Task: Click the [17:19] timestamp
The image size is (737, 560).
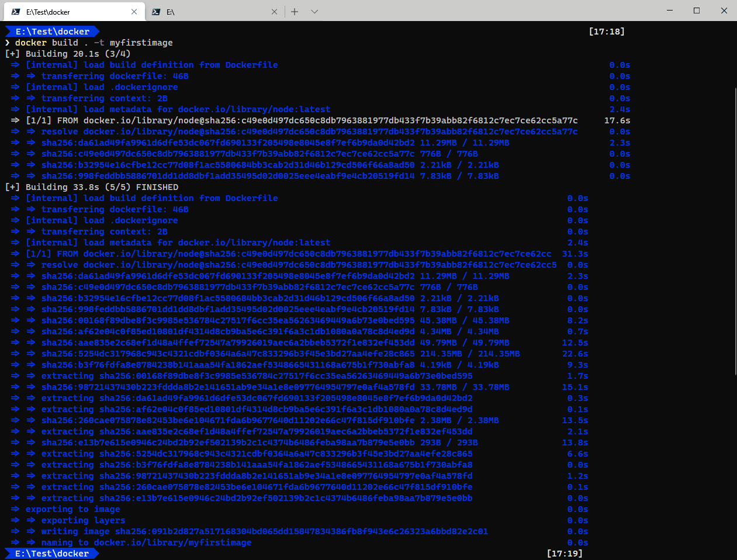Action: (565, 554)
